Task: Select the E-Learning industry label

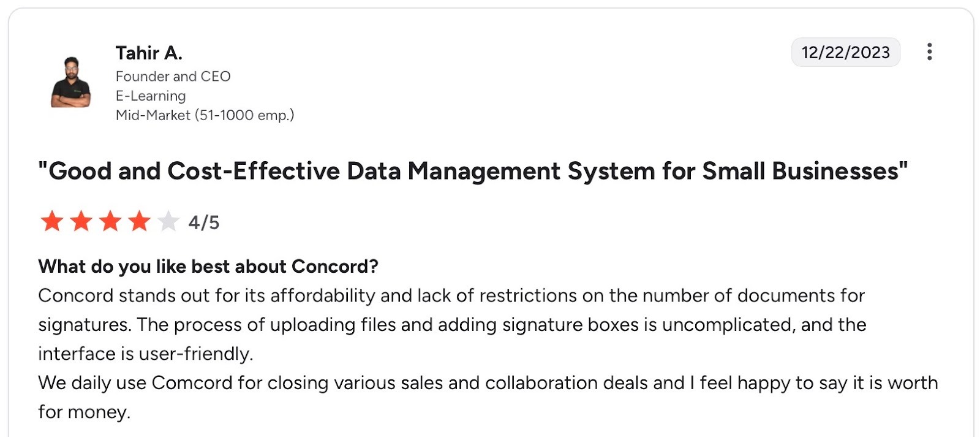Action: (150, 96)
